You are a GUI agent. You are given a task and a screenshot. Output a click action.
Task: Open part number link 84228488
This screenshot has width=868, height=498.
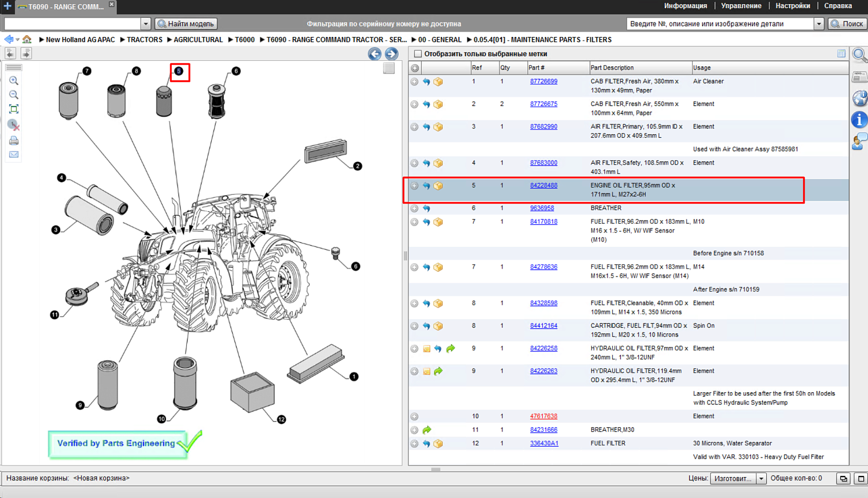click(544, 186)
